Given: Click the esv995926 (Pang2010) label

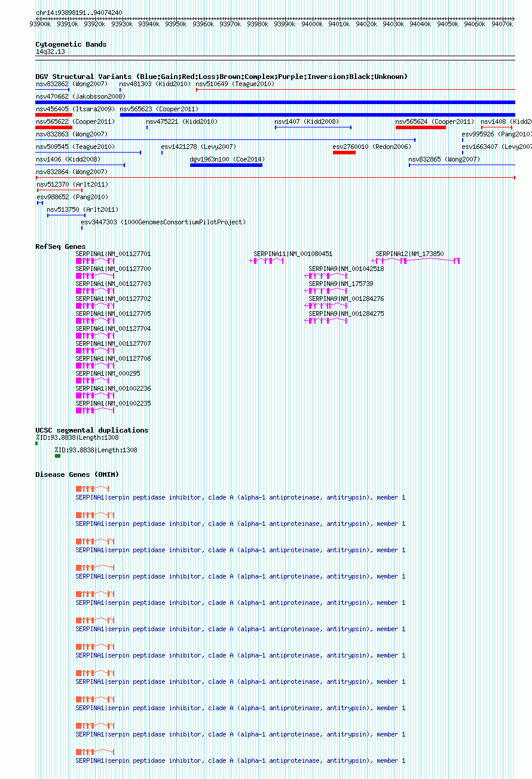Looking at the screenshot, I should coord(497,134).
